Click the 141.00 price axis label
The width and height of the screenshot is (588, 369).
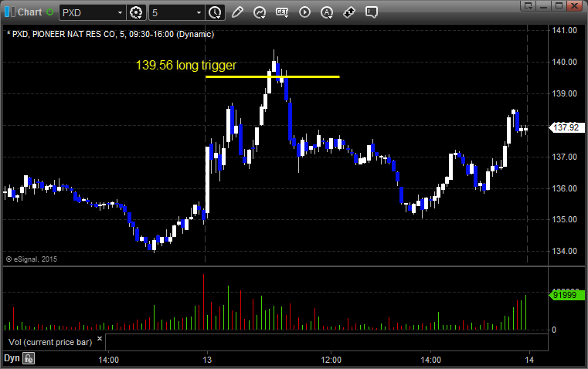[x=564, y=30]
